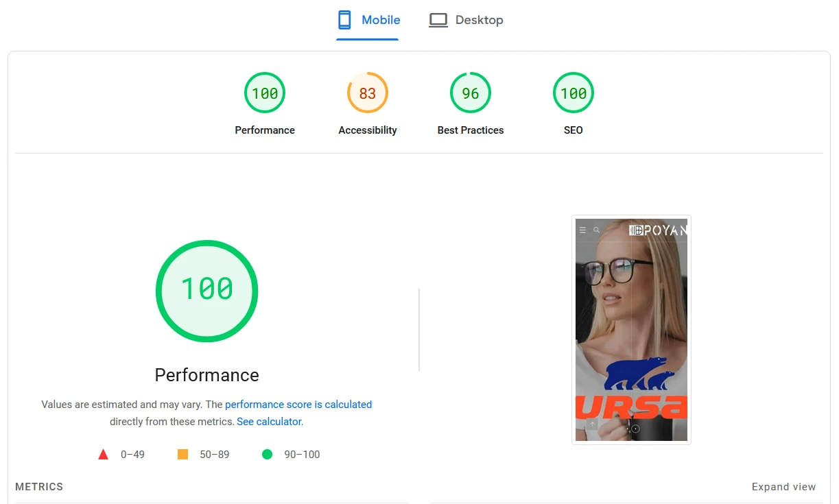Expand the metrics view
839x504 pixels.
783,487
